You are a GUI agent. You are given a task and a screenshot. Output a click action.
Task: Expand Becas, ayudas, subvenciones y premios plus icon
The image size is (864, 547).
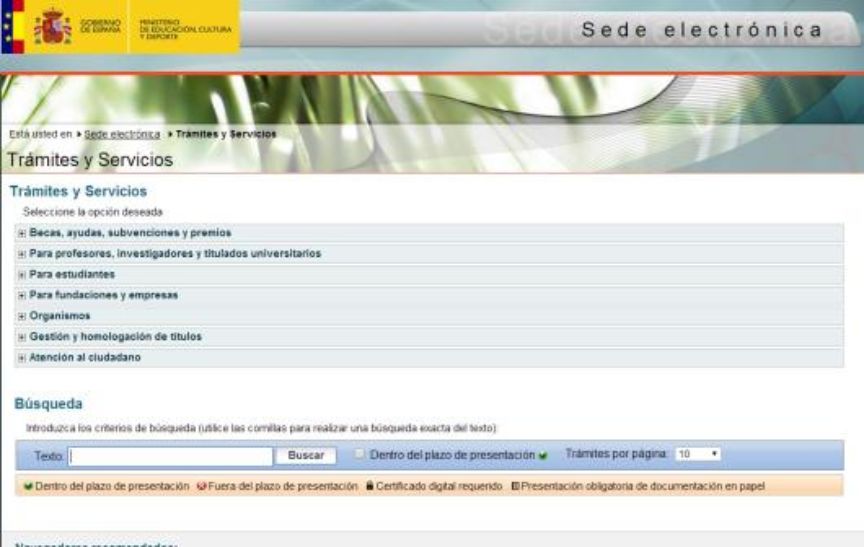coord(22,234)
